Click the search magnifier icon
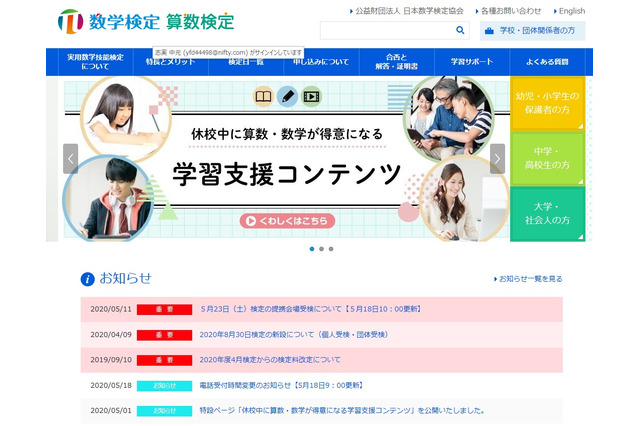640x426 pixels. click(460, 30)
